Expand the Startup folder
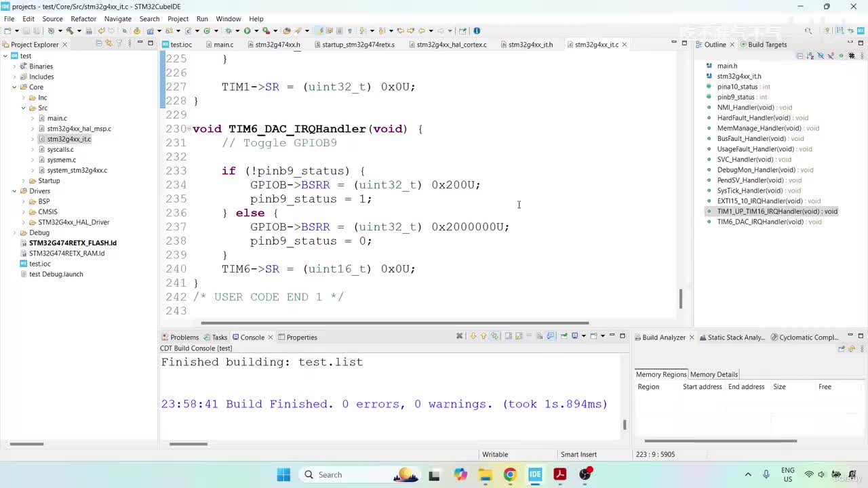The image size is (868, 488). (x=23, y=180)
